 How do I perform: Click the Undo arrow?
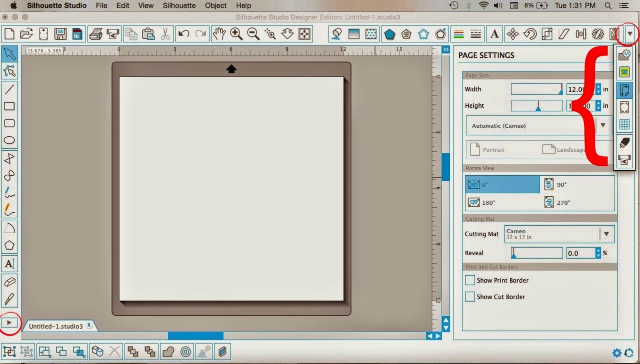(x=183, y=34)
